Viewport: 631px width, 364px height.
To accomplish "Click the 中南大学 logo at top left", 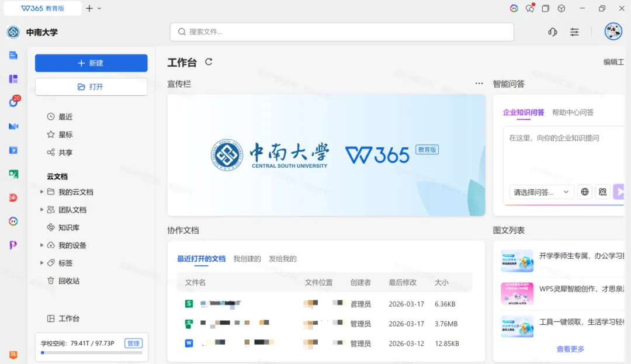I will coord(13,32).
